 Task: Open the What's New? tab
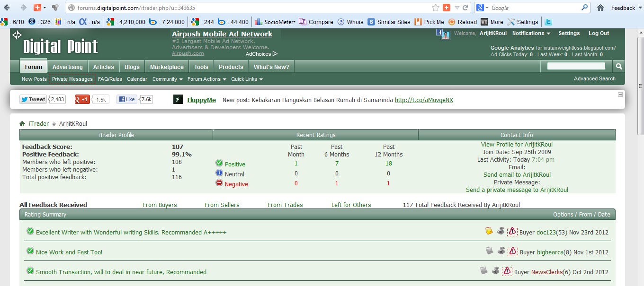(271, 67)
